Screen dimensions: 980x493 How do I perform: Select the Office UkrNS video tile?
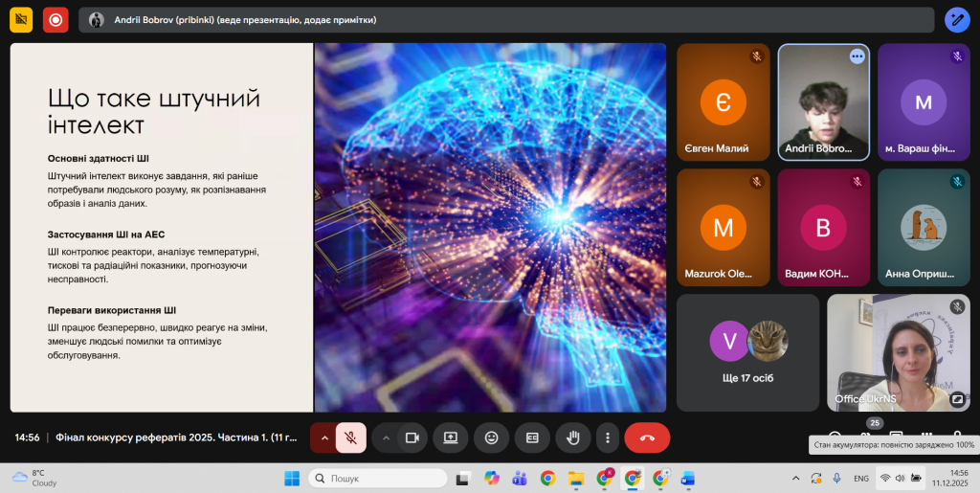point(898,352)
